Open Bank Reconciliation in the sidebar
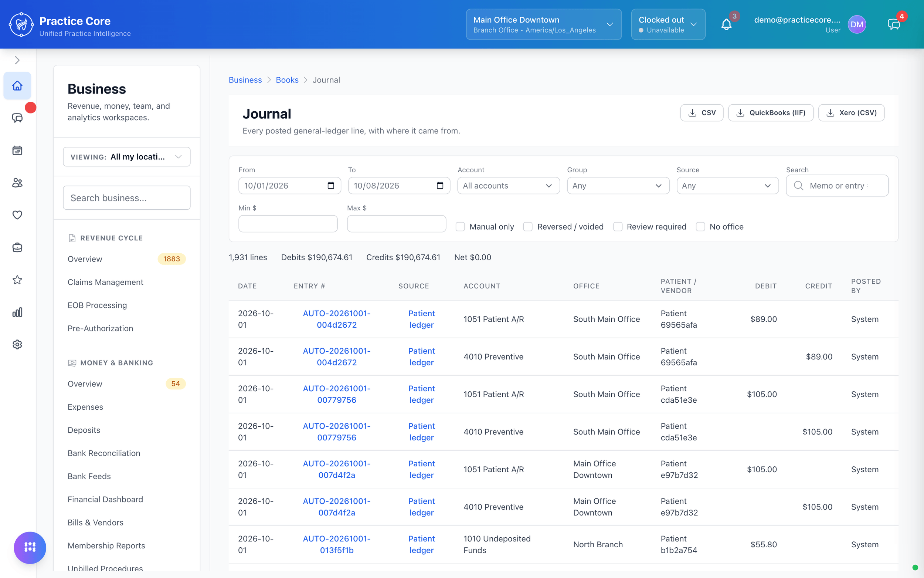 click(104, 453)
